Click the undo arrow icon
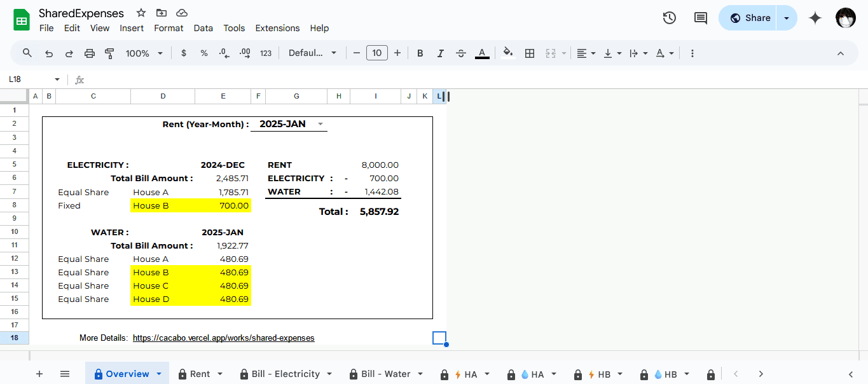 pyautogui.click(x=49, y=53)
